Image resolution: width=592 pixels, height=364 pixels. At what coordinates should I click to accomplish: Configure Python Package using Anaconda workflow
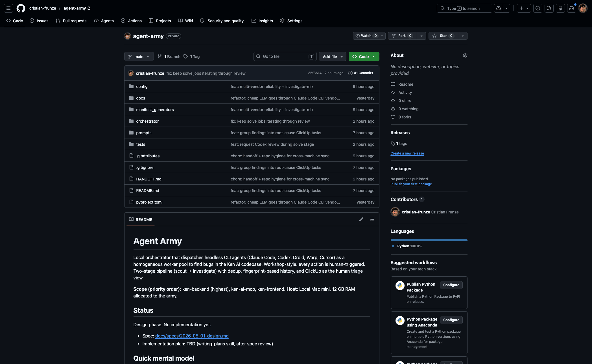coord(451,320)
